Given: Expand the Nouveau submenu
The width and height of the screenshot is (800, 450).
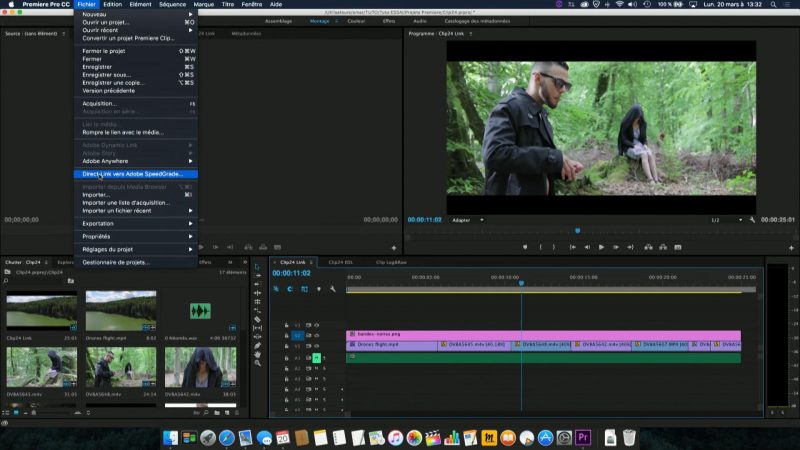Looking at the screenshot, I should pyautogui.click(x=136, y=14).
